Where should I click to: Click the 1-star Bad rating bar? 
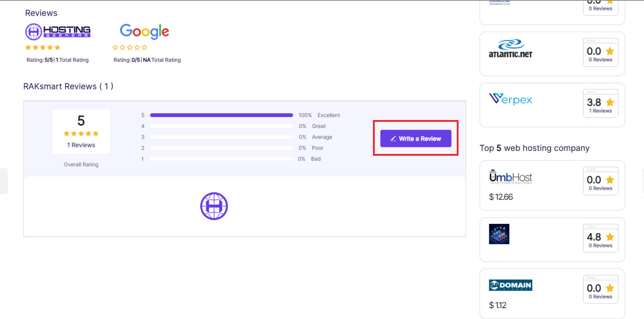[x=221, y=159]
